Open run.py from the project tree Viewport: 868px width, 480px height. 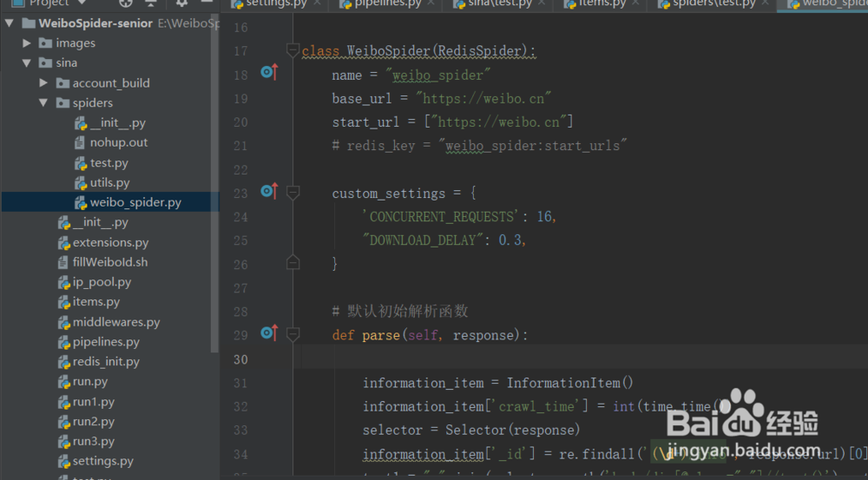click(x=90, y=381)
